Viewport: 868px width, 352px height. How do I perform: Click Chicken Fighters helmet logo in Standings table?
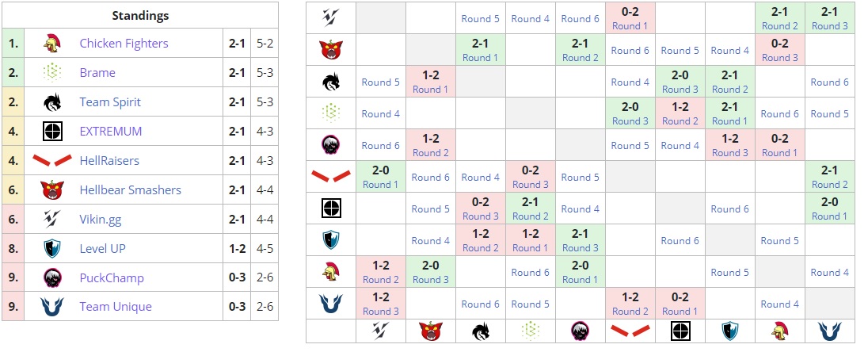click(51, 44)
